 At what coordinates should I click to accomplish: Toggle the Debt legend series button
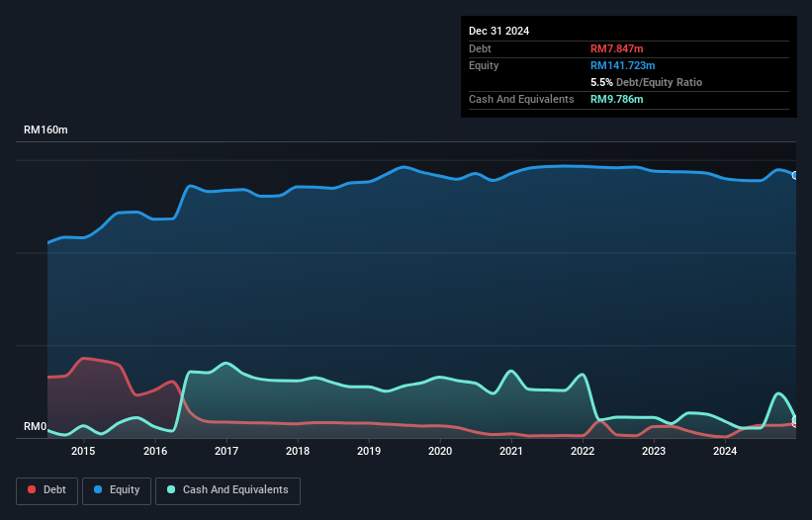[x=47, y=490]
